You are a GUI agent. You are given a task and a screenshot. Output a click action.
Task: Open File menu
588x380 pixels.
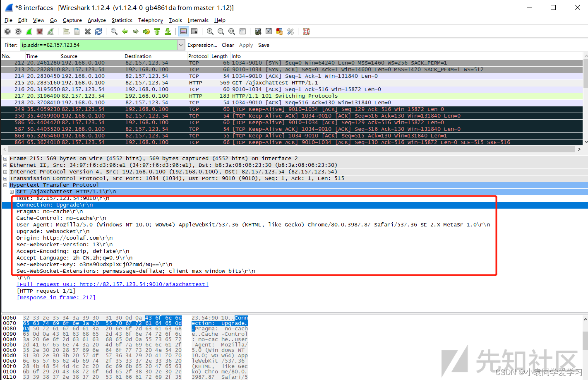(x=8, y=20)
